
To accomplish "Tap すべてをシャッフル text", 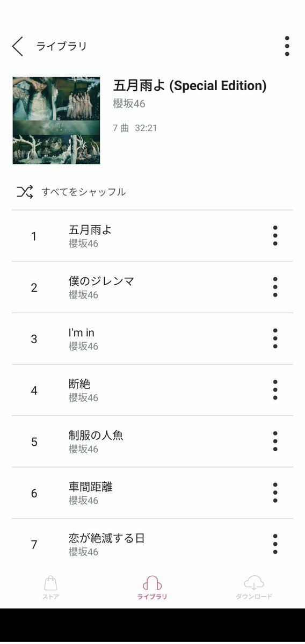I will [84, 192].
